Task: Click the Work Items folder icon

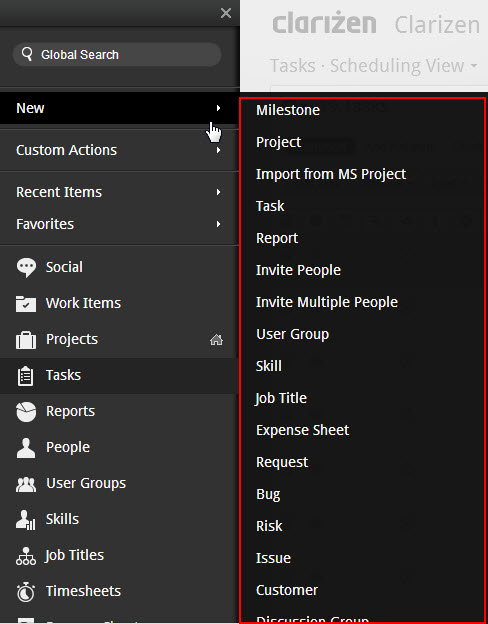Action: (x=26, y=304)
